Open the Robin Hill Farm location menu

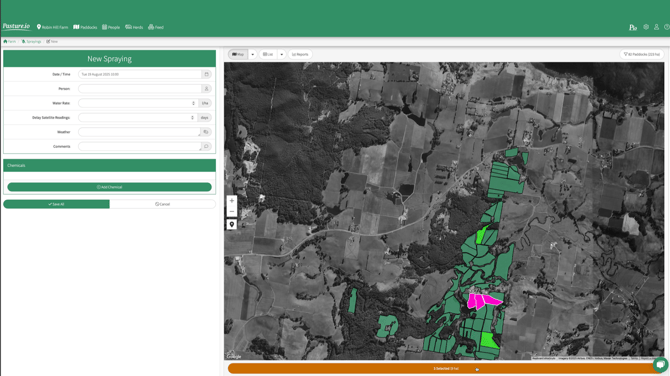click(53, 27)
